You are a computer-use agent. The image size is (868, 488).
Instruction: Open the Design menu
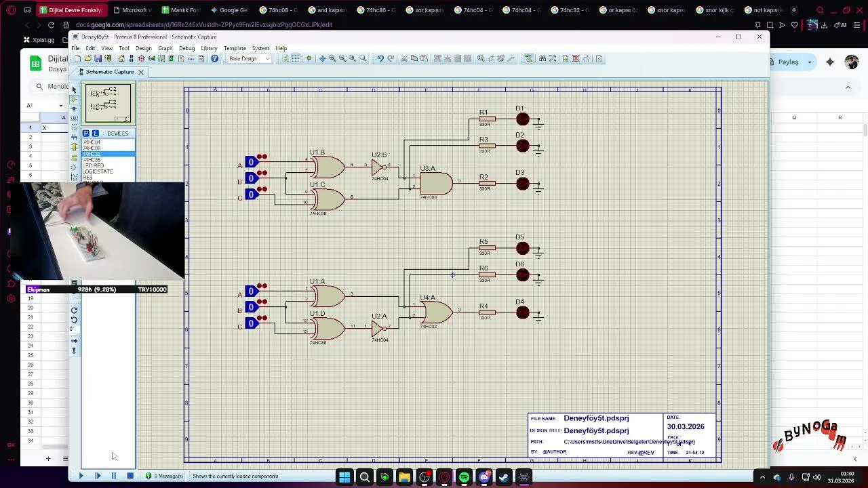coord(144,48)
